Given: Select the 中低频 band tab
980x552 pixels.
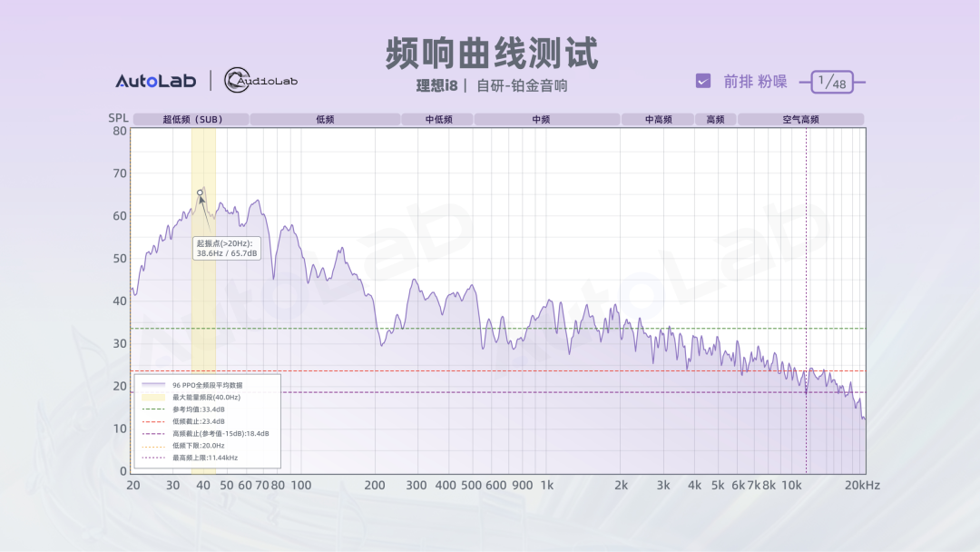Looking at the screenshot, I should coord(436,119).
